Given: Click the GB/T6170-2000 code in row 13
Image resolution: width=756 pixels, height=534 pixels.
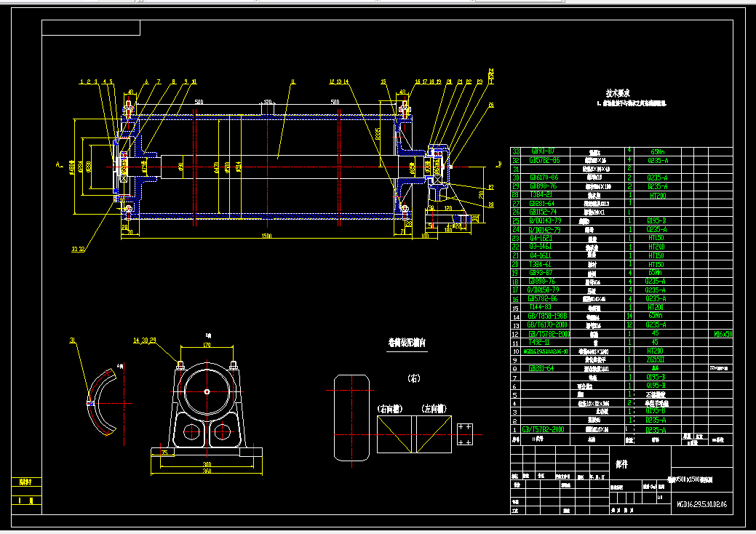Looking at the screenshot, I should point(547,324).
